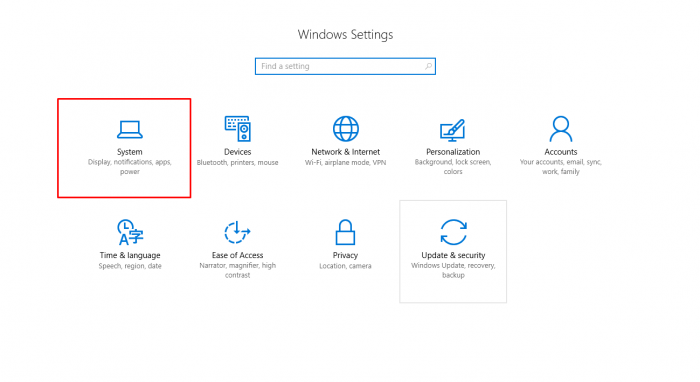Click 'Speech, region, date' description

click(130, 266)
